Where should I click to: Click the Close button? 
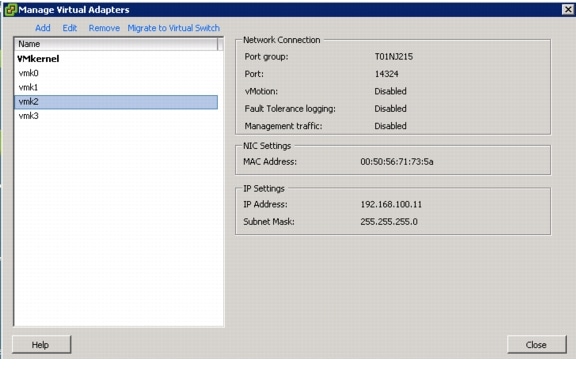[537, 345]
